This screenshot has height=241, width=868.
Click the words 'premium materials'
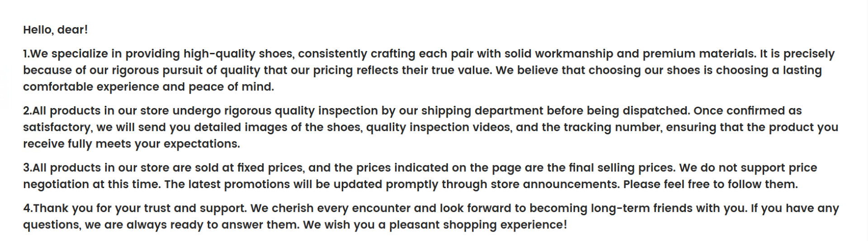pos(698,54)
